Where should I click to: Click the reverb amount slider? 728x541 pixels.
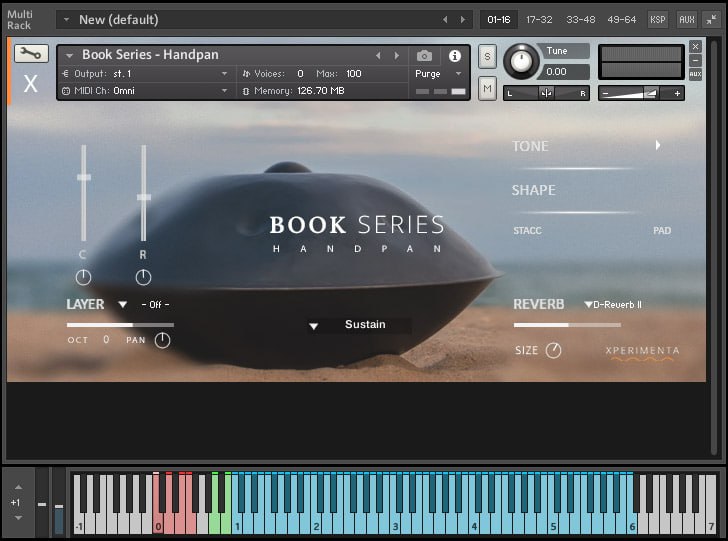click(567, 325)
